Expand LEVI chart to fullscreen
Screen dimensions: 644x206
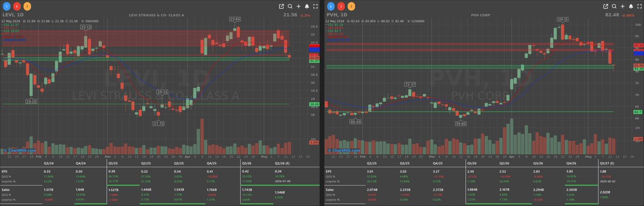315,6
